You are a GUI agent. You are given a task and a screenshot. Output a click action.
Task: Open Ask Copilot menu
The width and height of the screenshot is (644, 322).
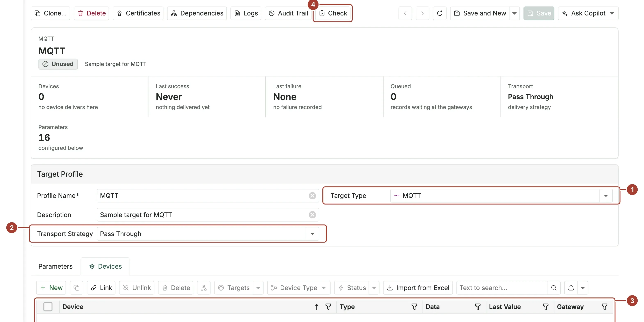click(x=588, y=13)
